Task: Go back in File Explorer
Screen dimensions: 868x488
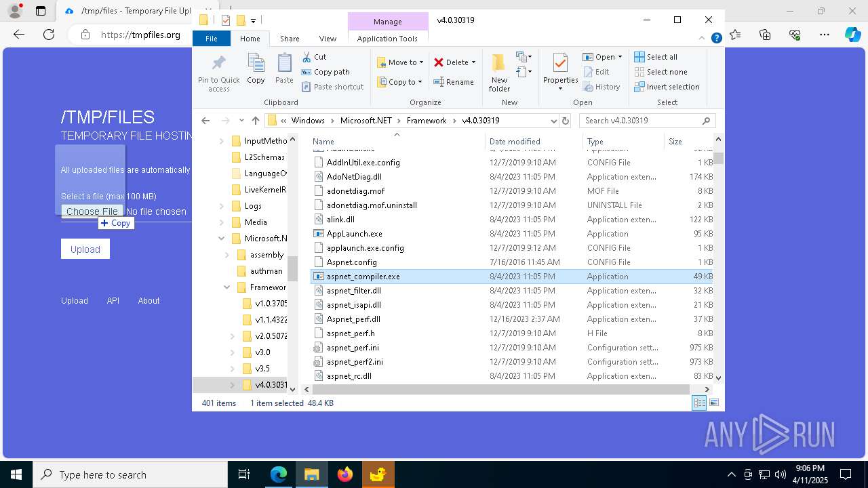Action: tap(205, 121)
